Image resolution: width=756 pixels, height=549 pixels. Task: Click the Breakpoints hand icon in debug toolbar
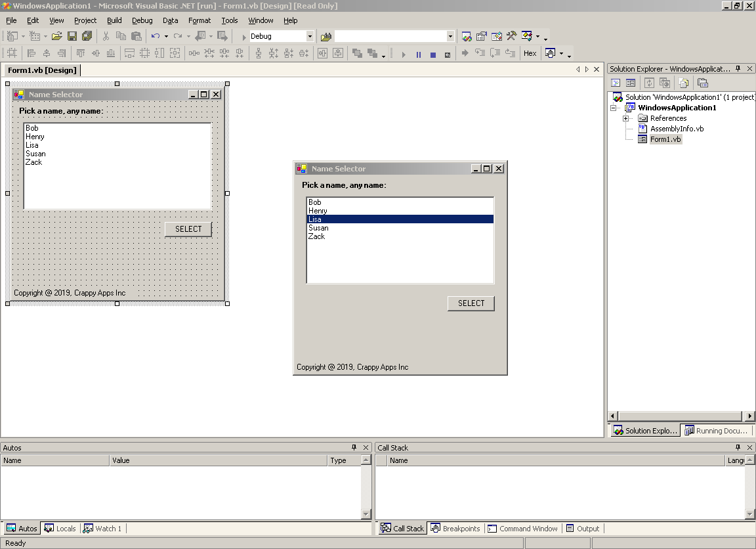point(550,54)
